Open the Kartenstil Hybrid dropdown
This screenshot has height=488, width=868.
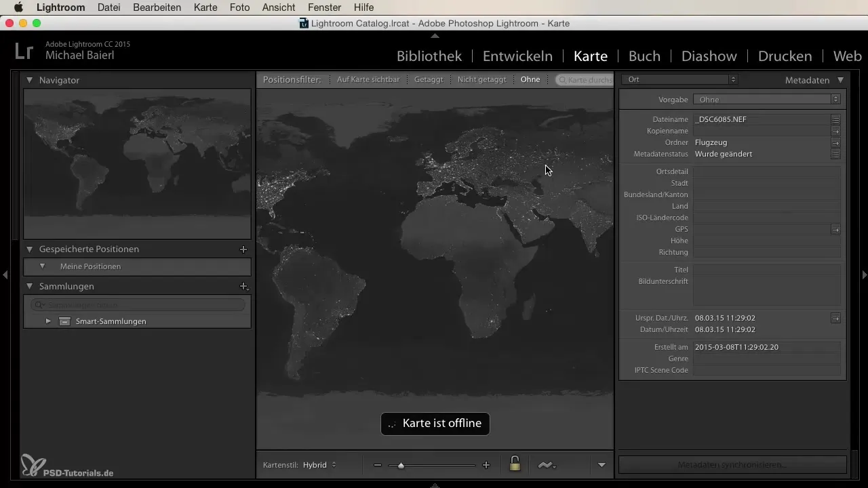click(319, 465)
